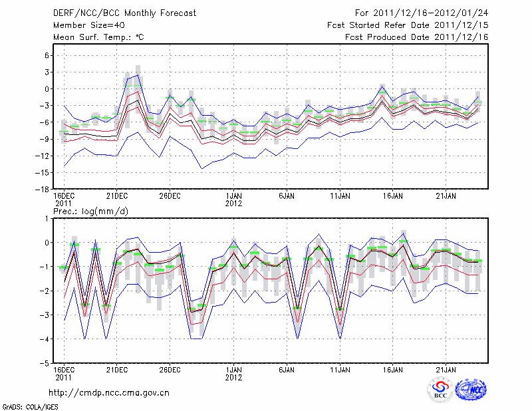Select 1JAN 2012 marker under temperature chart
The height and width of the screenshot is (411, 532).
(x=233, y=199)
